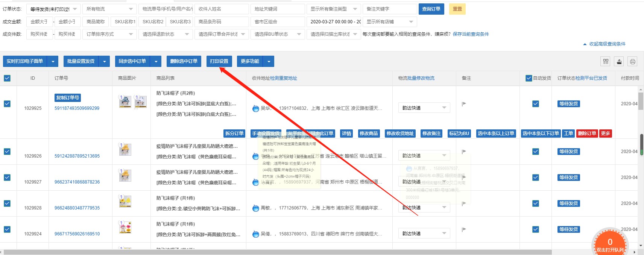This screenshot has width=644, height=255.
Task: Click the WangWang chat icon beside 吴华
Action: click(x=256, y=108)
